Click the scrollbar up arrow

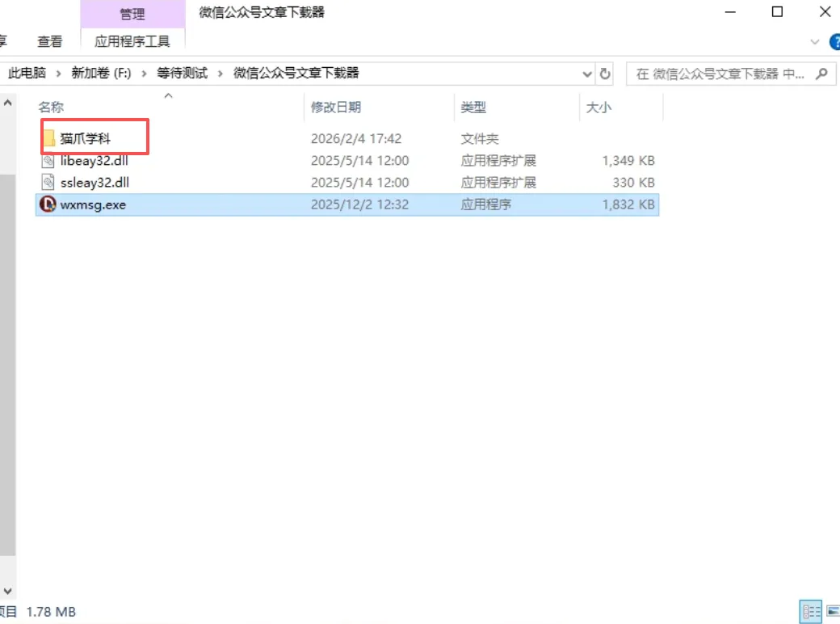[x=7, y=103]
